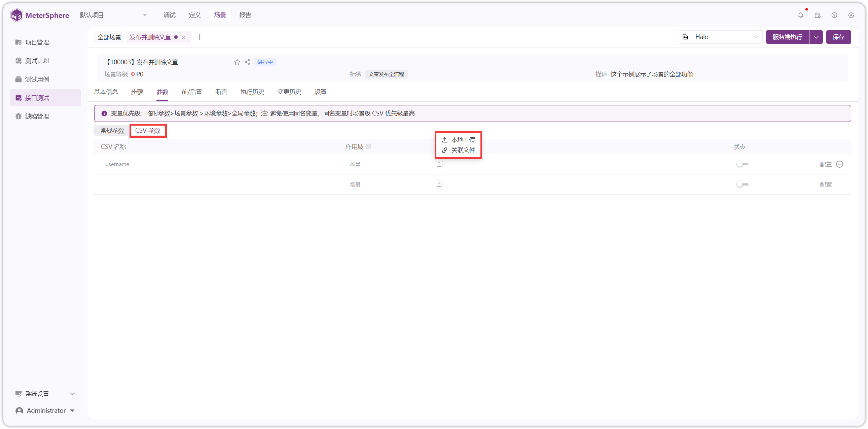Open 测试计划 in sidebar
The image size is (868, 429).
tap(45, 61)
